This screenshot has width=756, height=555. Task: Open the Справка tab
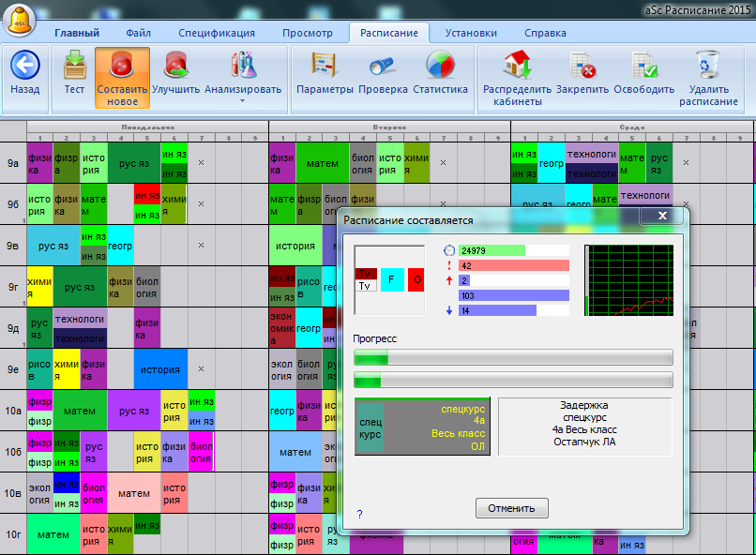tap(545, 33)
